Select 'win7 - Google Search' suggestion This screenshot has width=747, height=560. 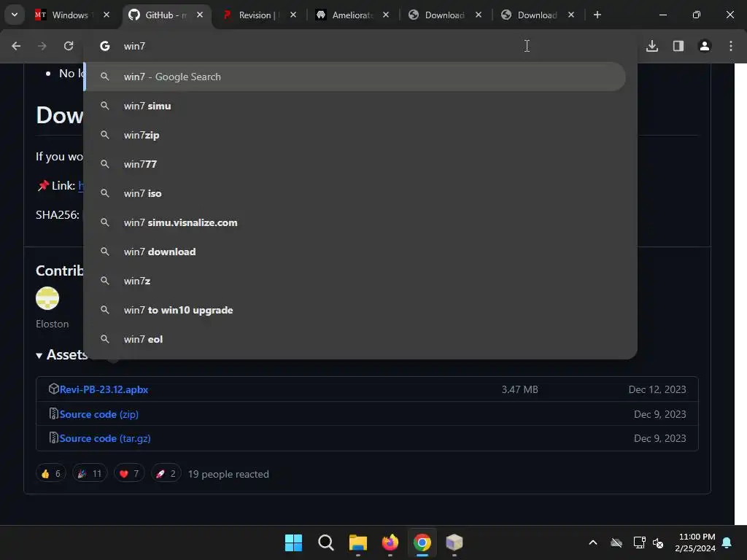pyautogui.click(x=355, y=77)
